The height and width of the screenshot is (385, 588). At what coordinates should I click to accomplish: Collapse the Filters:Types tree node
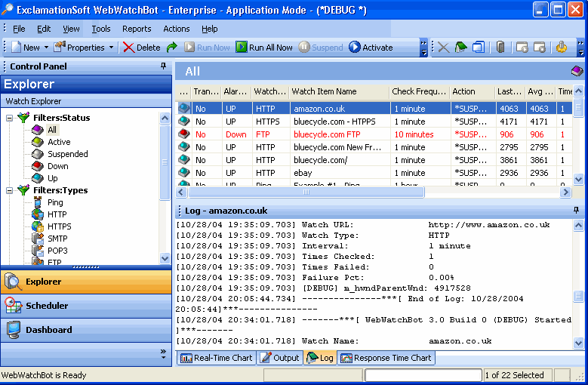pos(9,190)
